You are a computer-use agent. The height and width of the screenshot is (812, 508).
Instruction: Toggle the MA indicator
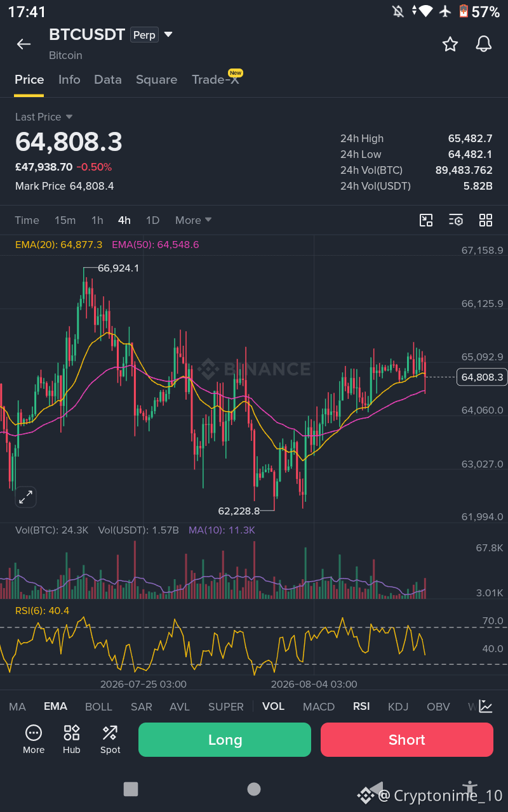[x=17, y=707]
